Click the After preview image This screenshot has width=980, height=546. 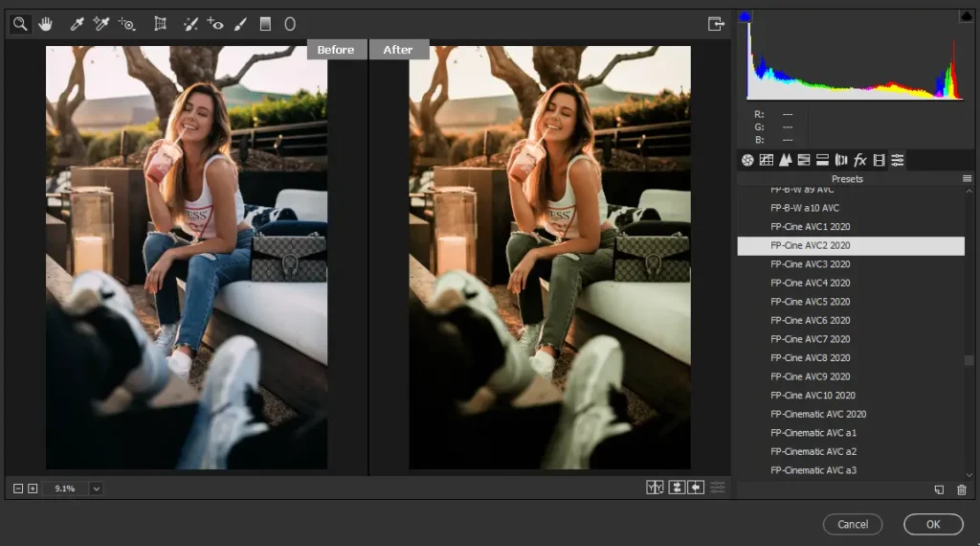(550, 257)
